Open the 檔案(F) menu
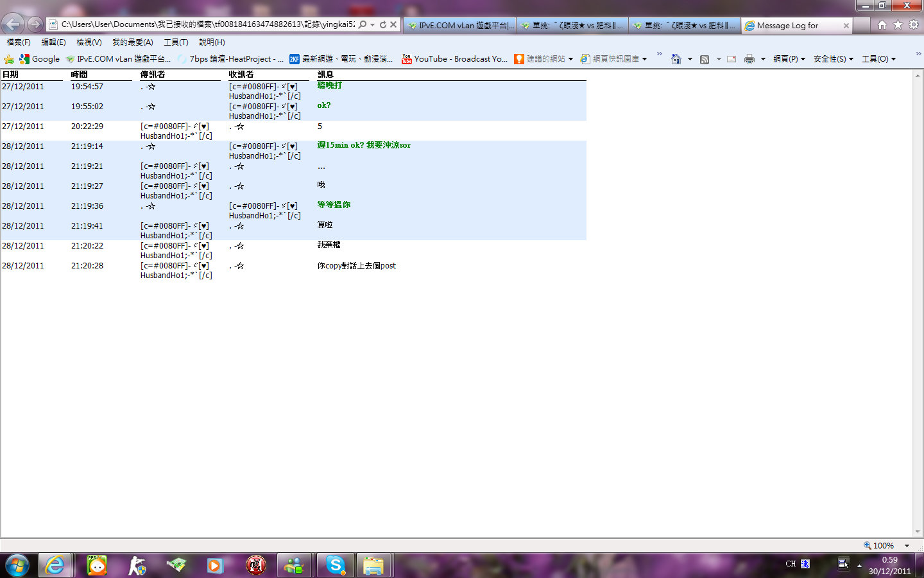 pyautogui.click(x=19, y=42)
